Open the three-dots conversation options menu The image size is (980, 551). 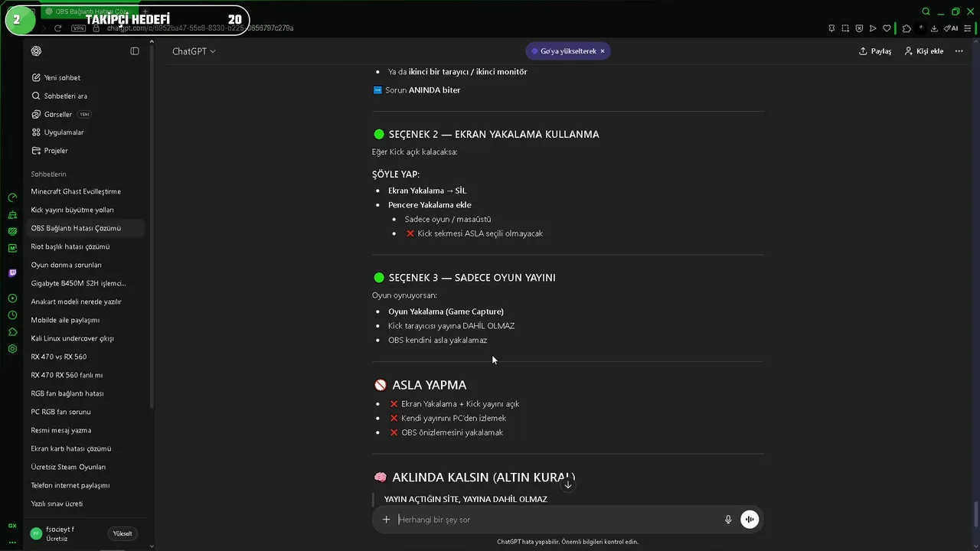coord(959,51)
